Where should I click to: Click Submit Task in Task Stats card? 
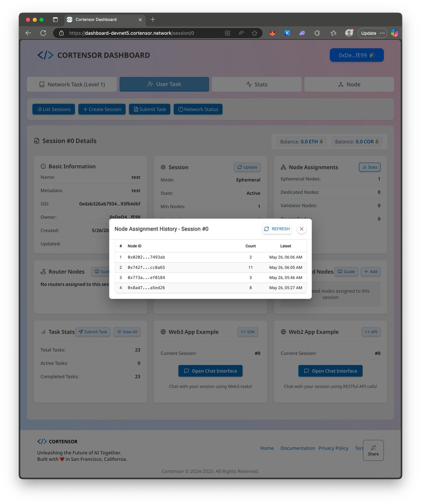coord(93,332)
